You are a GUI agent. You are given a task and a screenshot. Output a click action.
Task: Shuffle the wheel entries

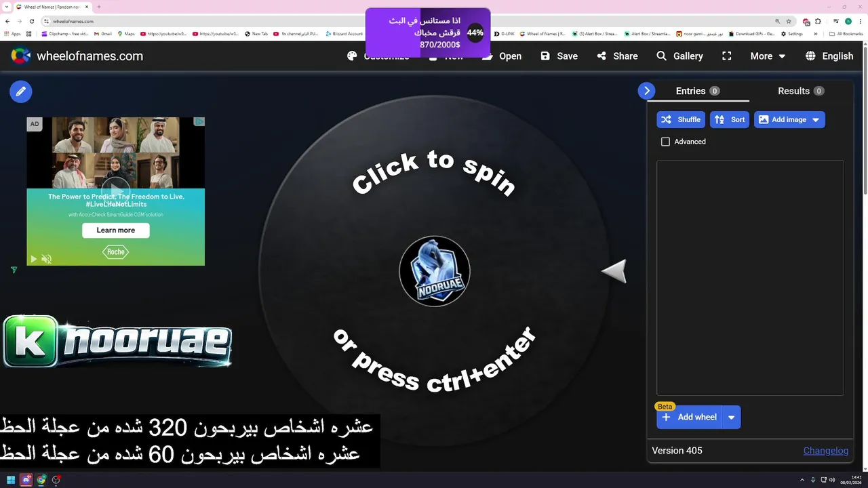point(681,120)
